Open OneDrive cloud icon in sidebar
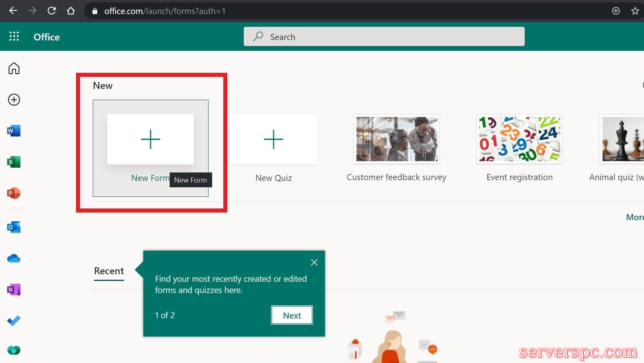The height and width of the screenshot is (363, 644). tap(14, 259)
